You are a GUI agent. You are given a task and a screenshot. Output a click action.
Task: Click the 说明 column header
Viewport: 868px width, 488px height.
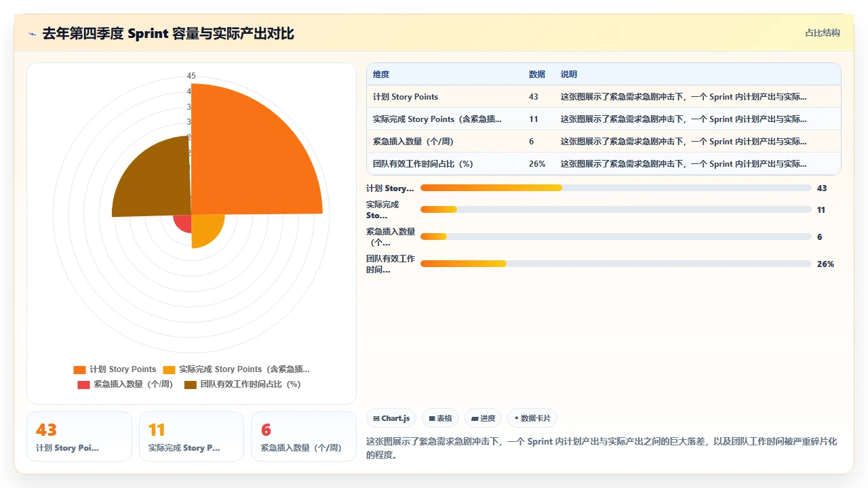tap(569, 75)
